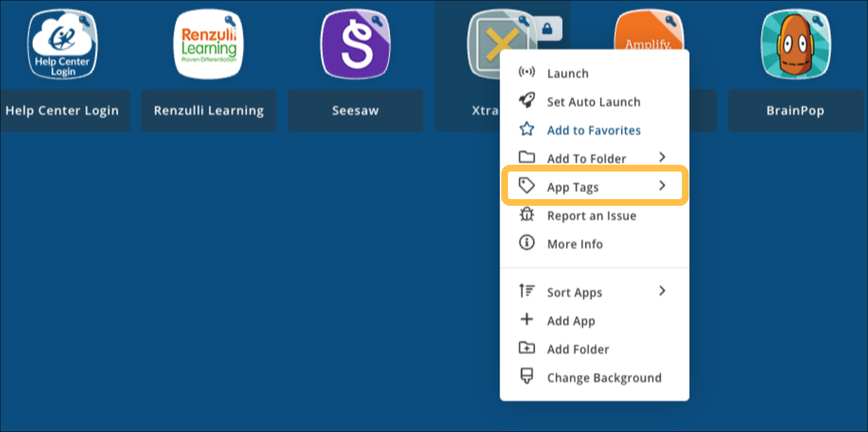The image size is (868, 432).
Task: Choose Change Background menu entry
Action: click(595, 377)
